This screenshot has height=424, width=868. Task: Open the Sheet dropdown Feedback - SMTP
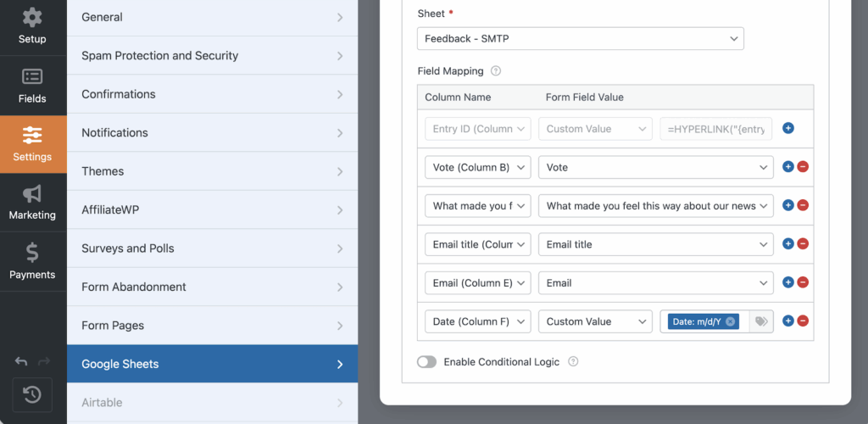580,38
